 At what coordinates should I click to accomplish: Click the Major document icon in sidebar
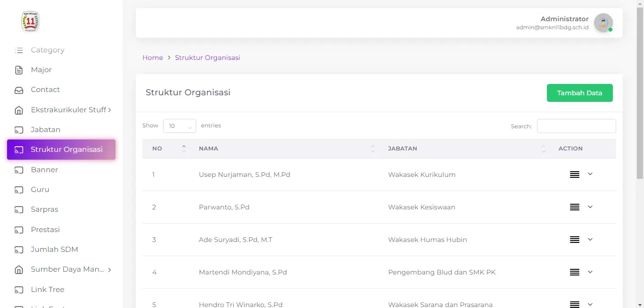click(x=19, y=70)
